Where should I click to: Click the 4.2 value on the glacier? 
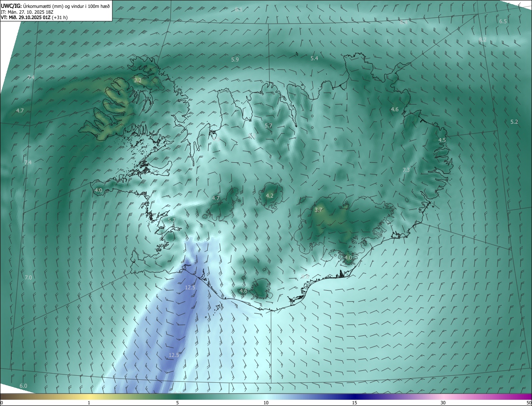click(269, 196)
